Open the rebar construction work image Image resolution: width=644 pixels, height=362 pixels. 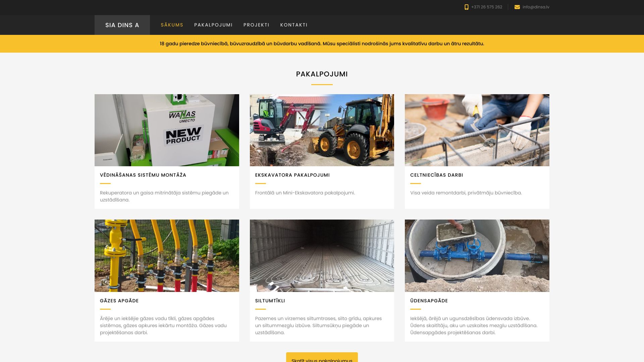coord(477,130)
